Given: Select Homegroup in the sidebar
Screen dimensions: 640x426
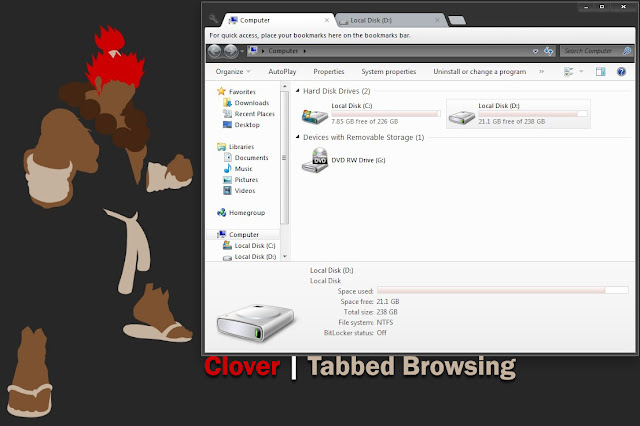Looking at the screenshot, I should point(241,213).
